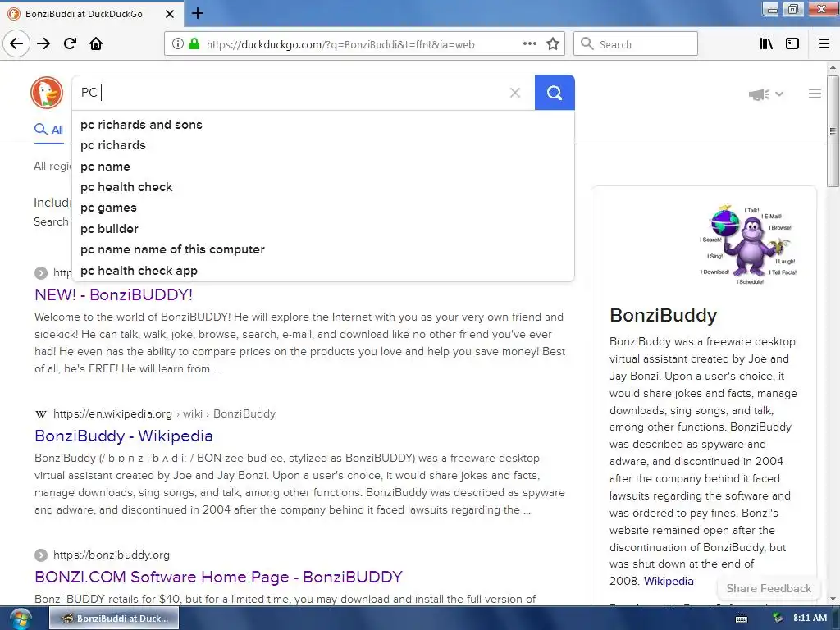Screen dimensions: 840x630
Task: Click the Share Feedback button
Action: pyautogui.click(x=769, y=588)
